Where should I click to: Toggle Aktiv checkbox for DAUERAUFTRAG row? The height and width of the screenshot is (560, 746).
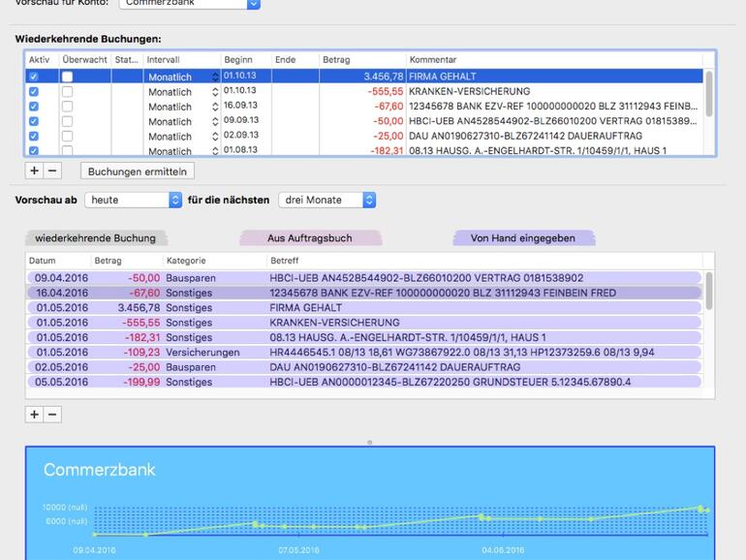click(34, 136)
